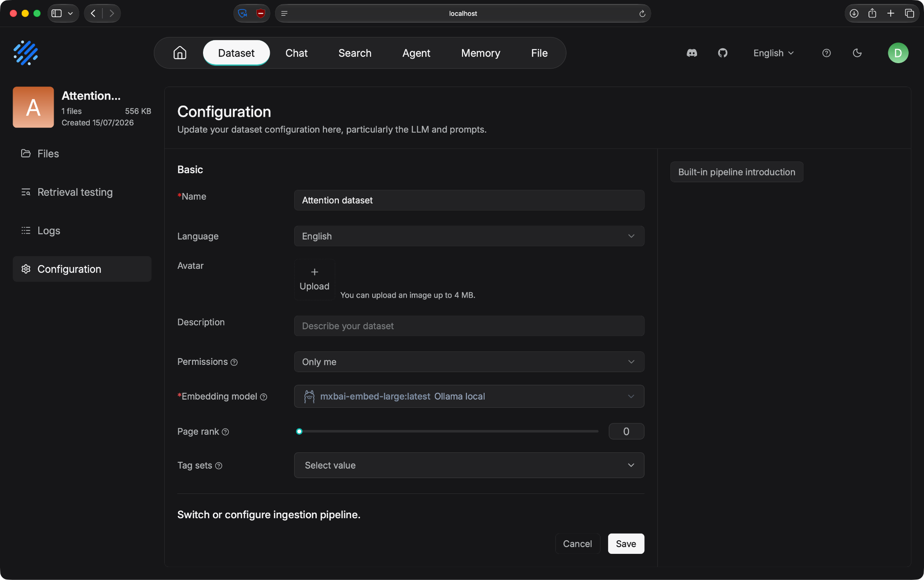Open a new Safari tab
This screenshot has height=580, width=924.
[x=891, y=14]
